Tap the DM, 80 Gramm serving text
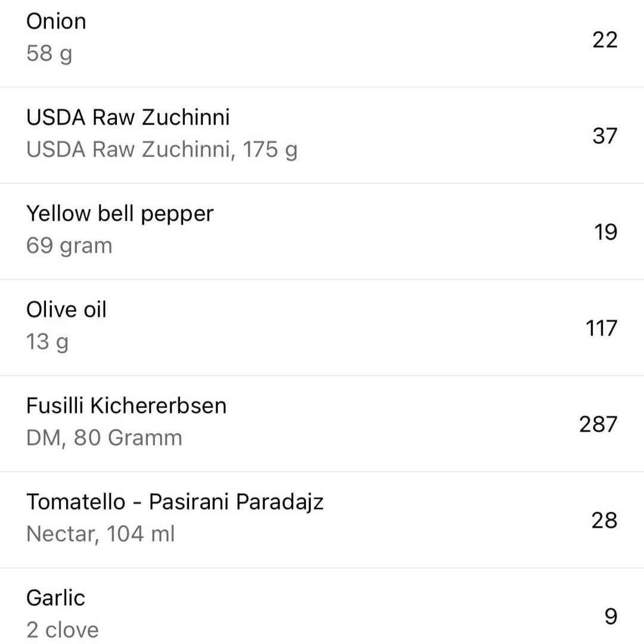The width and height of the screenshot is (644, 644). click(x=104, y=438)
